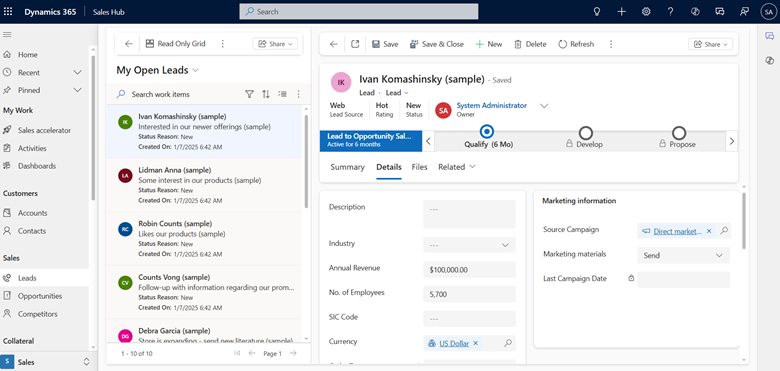Viewport: 780px width, 371px height.
Task: Click the Currency lookup search icon
Action: tap(508, 343)
